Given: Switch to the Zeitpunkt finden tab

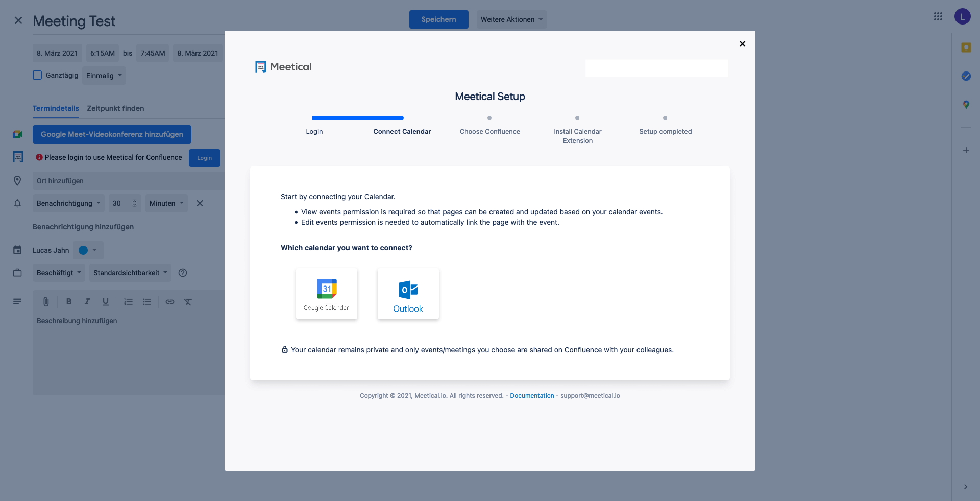Looking at the screenshot, I should click(115, 108).
